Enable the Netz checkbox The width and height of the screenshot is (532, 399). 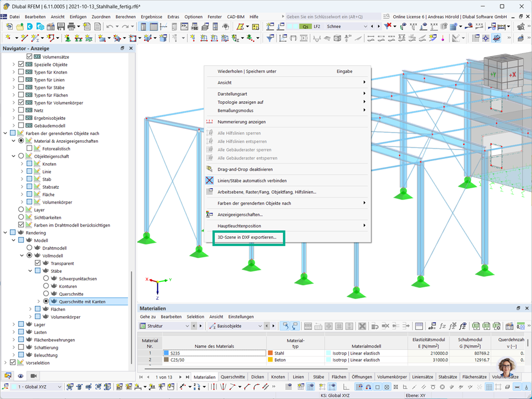coord(21,110)
